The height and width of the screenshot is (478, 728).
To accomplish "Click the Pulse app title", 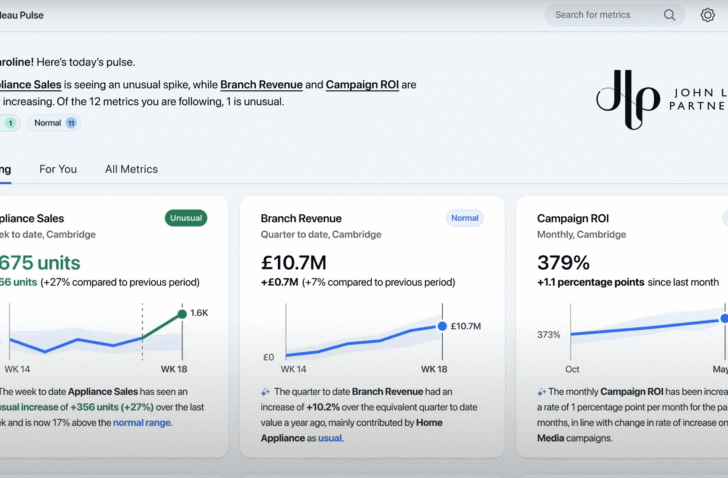I will tap(22, 15).
